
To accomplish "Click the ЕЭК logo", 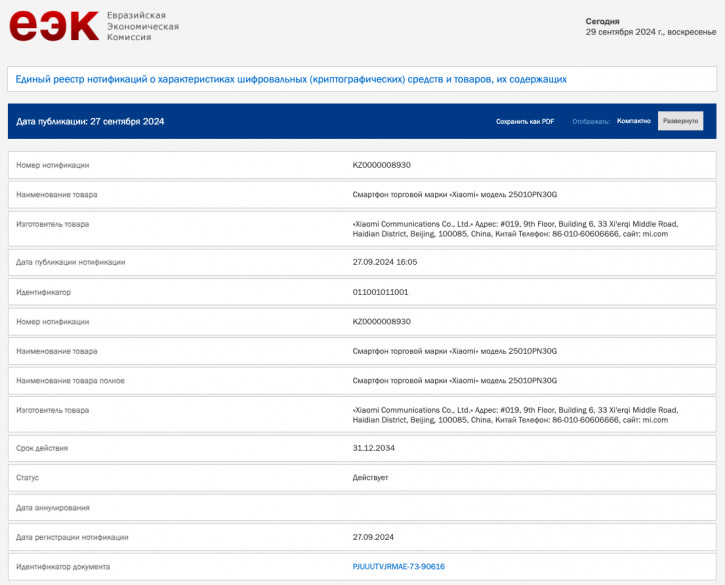I will tap(54, 26).
